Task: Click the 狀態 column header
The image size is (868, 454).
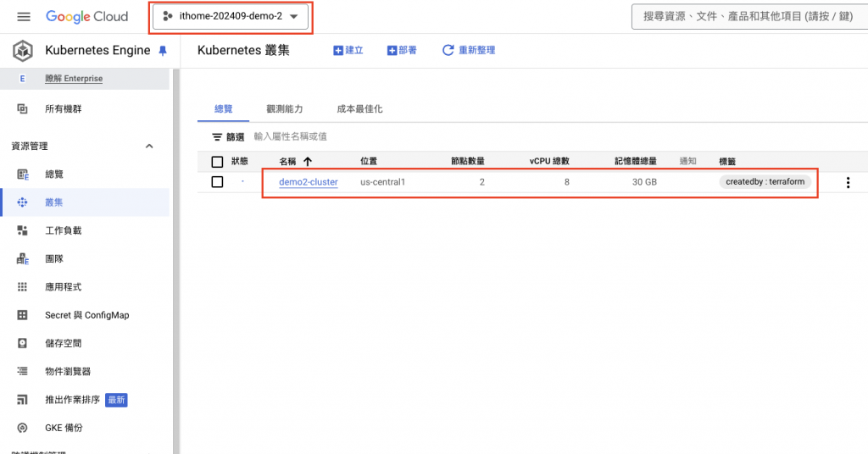Action: coord(240,161)
